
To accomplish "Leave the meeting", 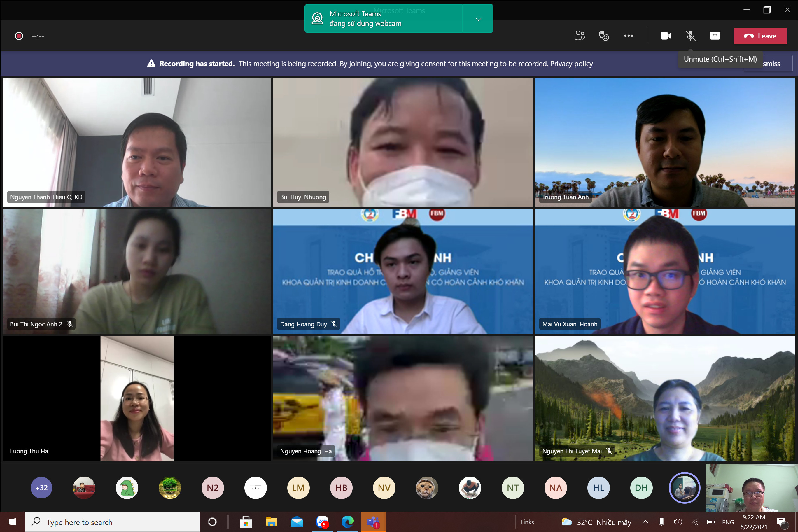I will tap(760, 36).
